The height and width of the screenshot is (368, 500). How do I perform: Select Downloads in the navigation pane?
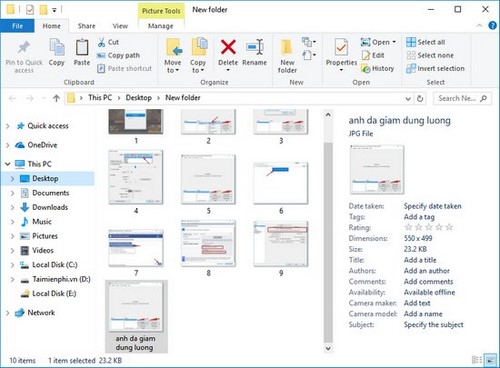click(x=50, y=207)
